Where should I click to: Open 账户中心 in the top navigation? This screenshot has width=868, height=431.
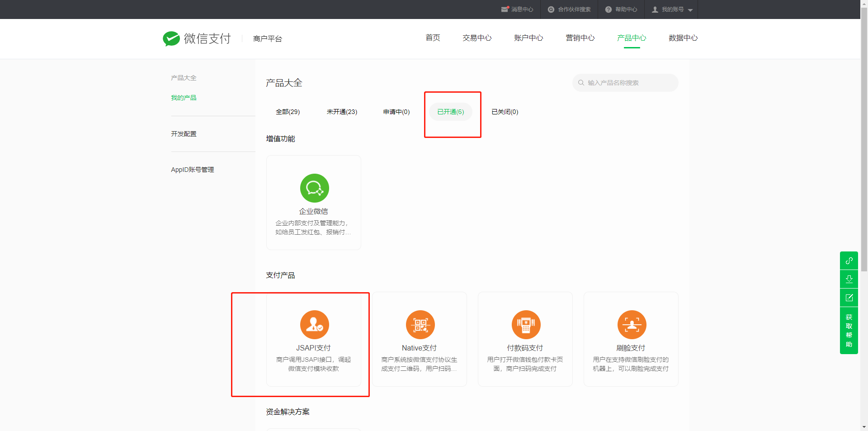tap(528, 38)
